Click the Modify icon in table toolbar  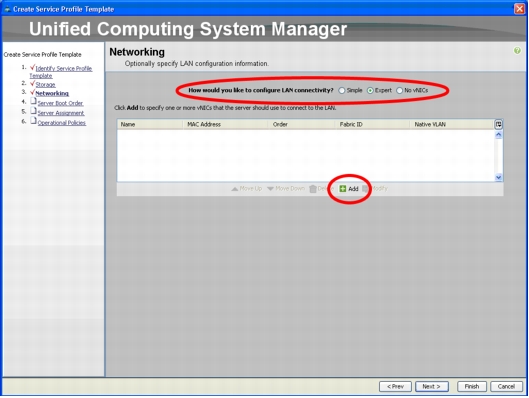[x=366, y=189]
